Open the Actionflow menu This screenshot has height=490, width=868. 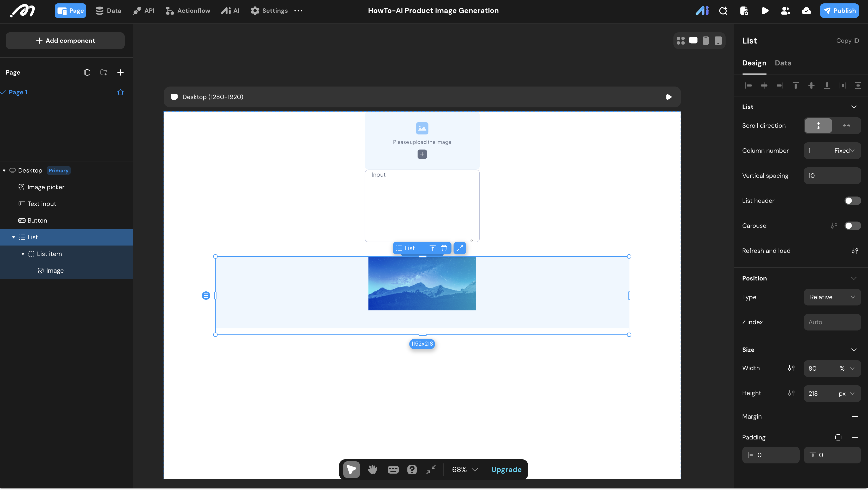point(188,11)
